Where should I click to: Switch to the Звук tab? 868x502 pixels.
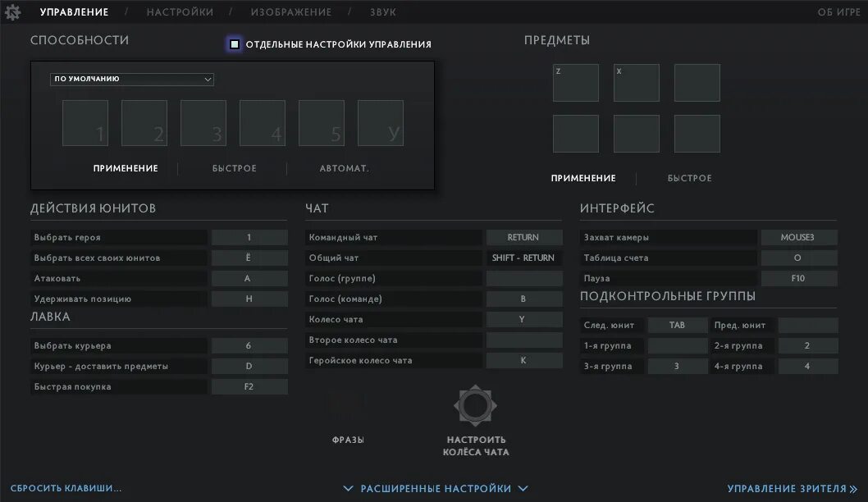click(383, 12)
